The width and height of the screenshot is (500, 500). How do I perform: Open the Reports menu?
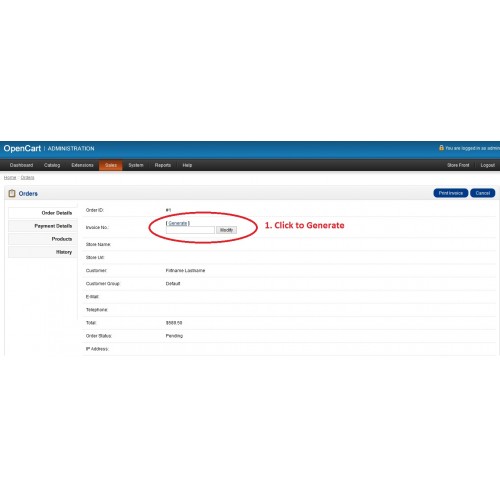[x=163, y=165]
